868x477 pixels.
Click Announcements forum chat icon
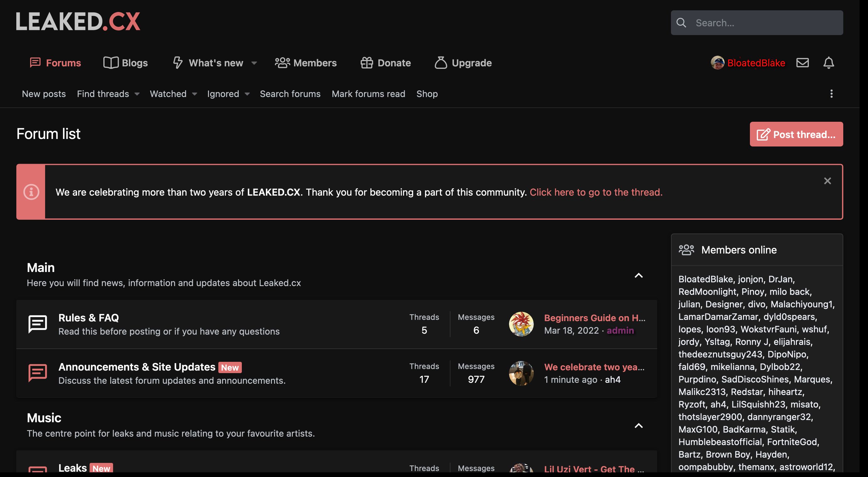coord(37,373)
